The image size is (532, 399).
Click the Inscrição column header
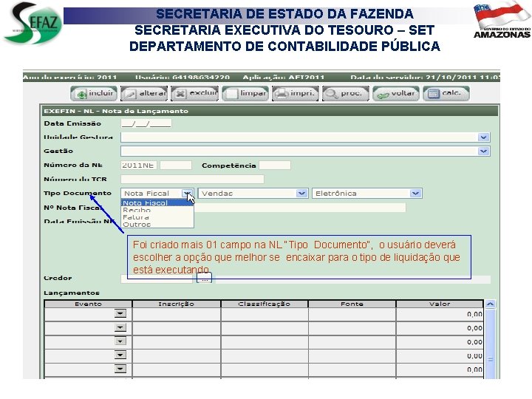click(177, 304)
